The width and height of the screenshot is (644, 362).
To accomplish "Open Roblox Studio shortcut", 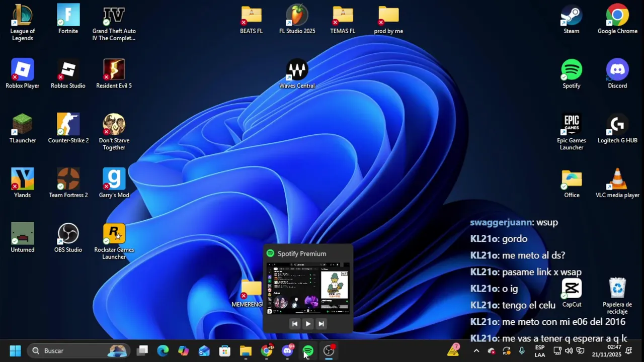I will [x=68, y=73].
